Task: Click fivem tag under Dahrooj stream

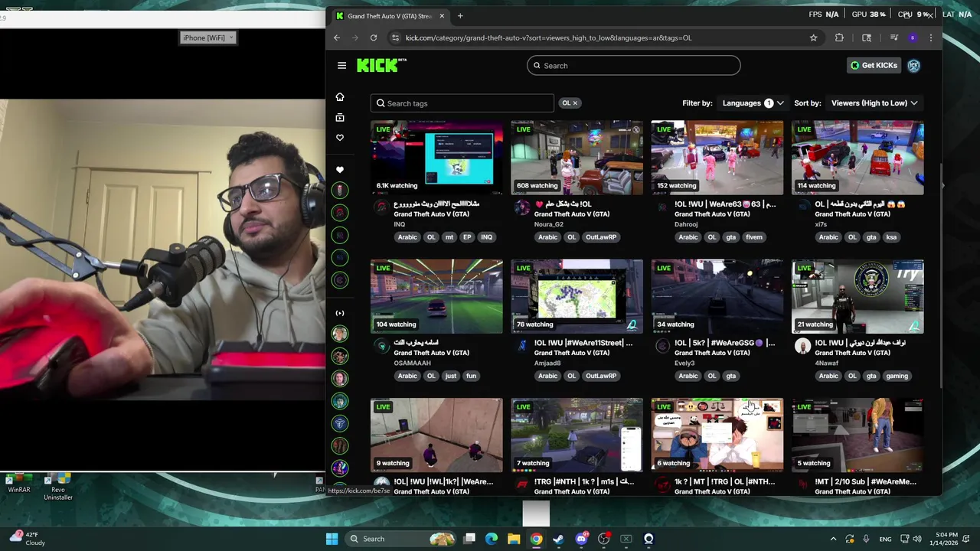Action: [x=754, y=237]
